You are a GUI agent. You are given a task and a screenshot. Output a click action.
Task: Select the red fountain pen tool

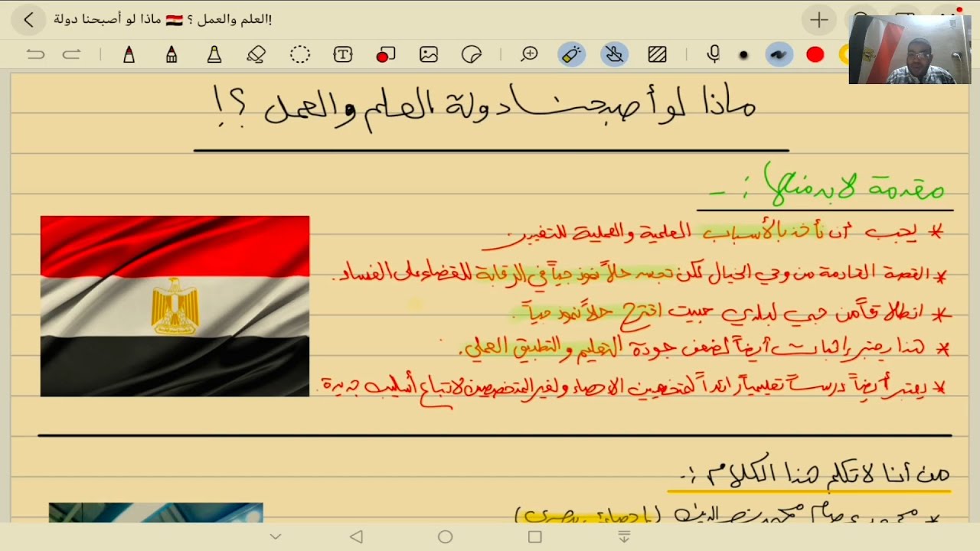click(129, 54)
